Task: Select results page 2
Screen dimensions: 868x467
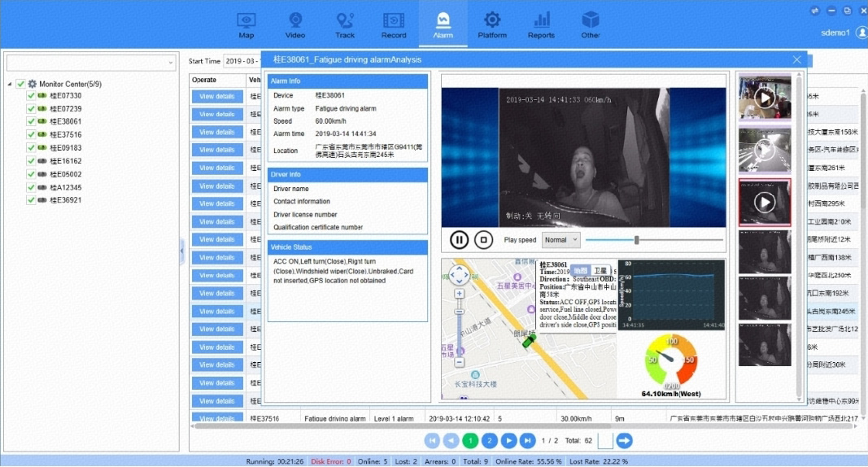Action: click(x=490, y=440)
